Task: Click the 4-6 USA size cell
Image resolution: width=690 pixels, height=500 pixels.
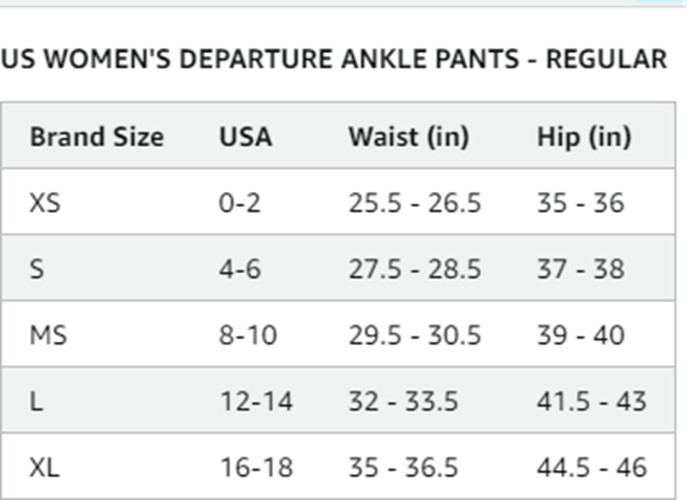Action: coord(241,269)
